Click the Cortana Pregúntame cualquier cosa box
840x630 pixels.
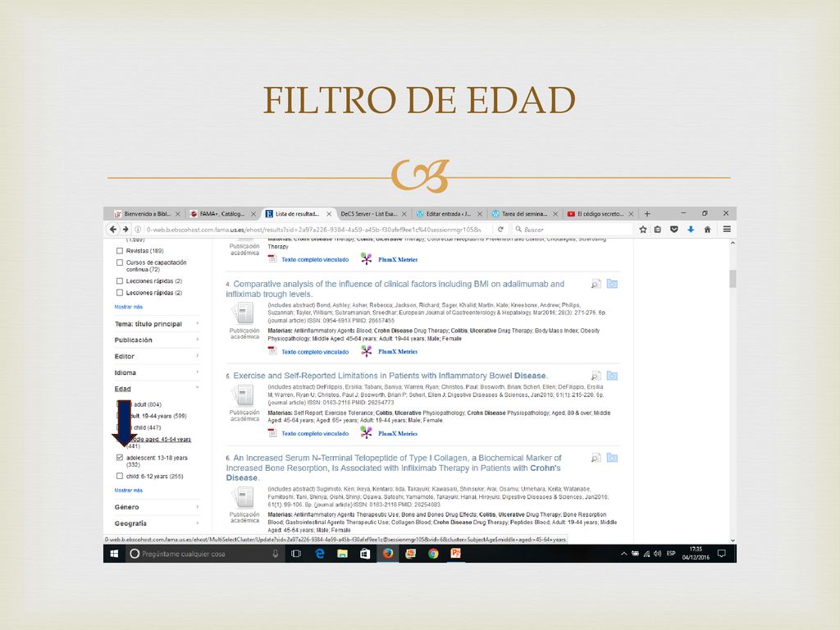point(205,554)
